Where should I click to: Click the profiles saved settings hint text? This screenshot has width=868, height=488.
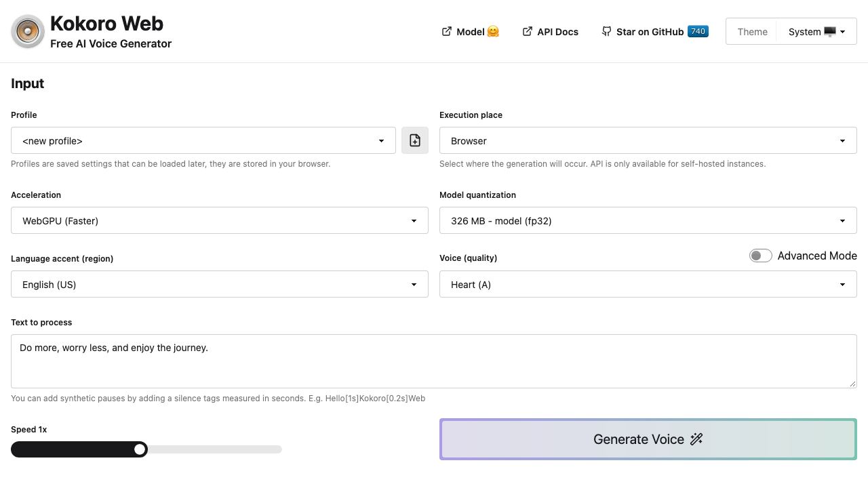point(170,164)
